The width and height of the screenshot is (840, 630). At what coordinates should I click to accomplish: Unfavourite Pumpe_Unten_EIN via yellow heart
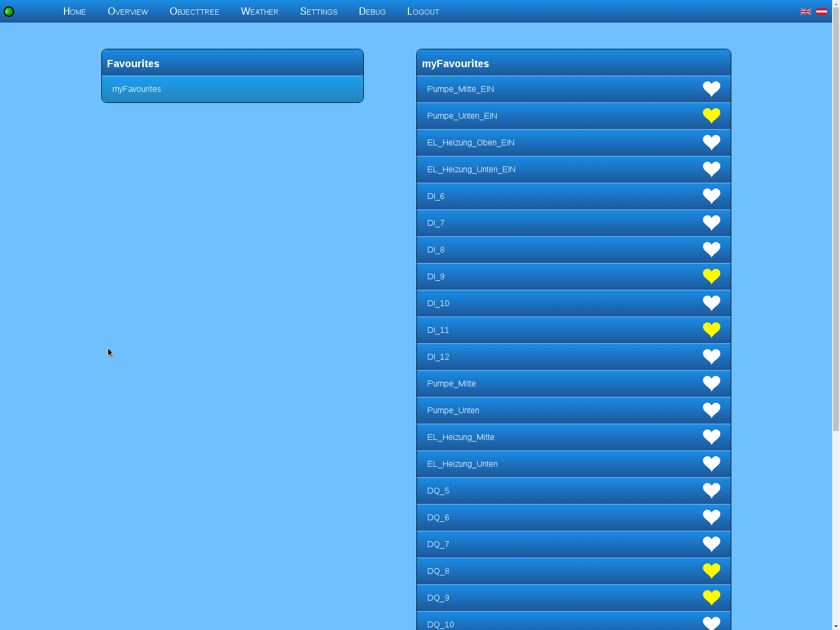point(711,115)
